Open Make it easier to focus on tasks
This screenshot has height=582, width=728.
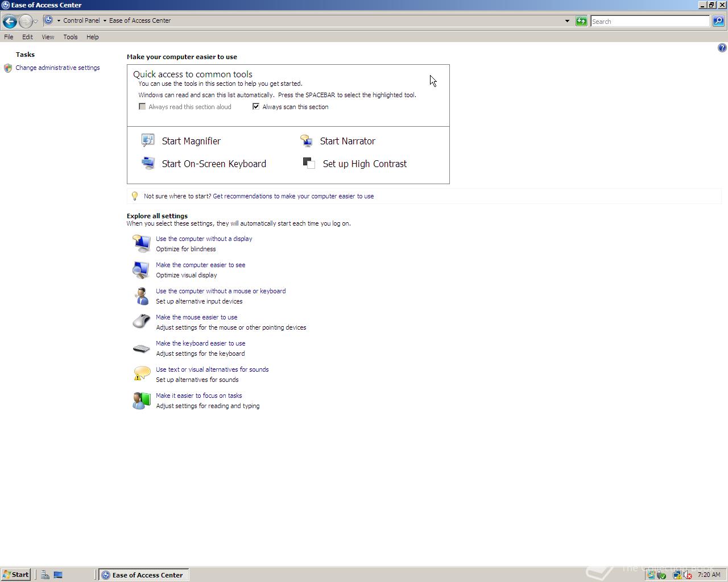(x=199, y=396)
